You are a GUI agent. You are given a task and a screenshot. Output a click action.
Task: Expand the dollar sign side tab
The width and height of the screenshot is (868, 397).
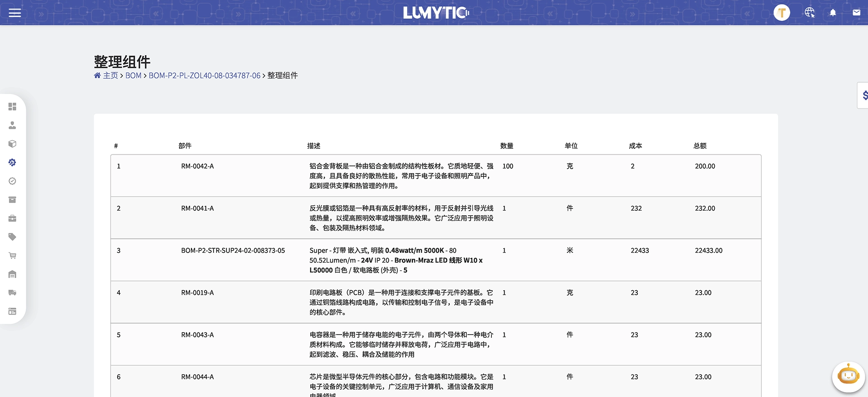863,95
